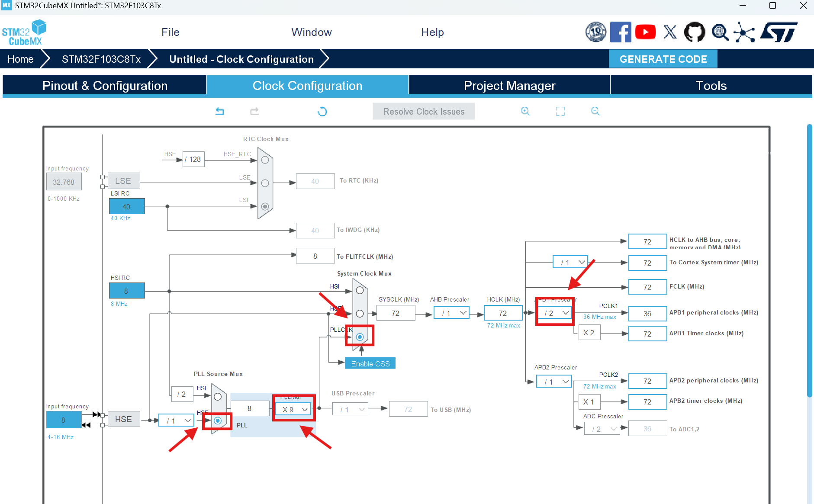Click the APB1 Timer clocks 72 value
Viewport: 814px width, 504px height.
point(647,334)
